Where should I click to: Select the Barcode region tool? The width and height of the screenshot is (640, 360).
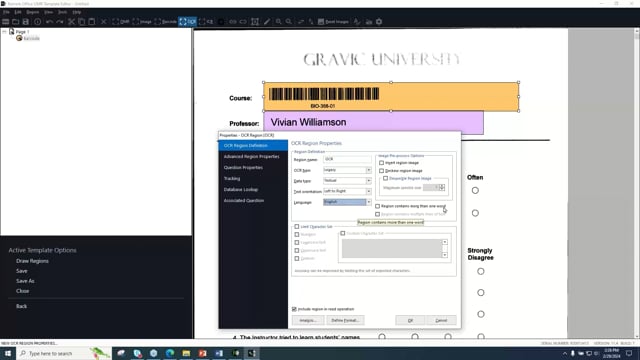point(166,22)
